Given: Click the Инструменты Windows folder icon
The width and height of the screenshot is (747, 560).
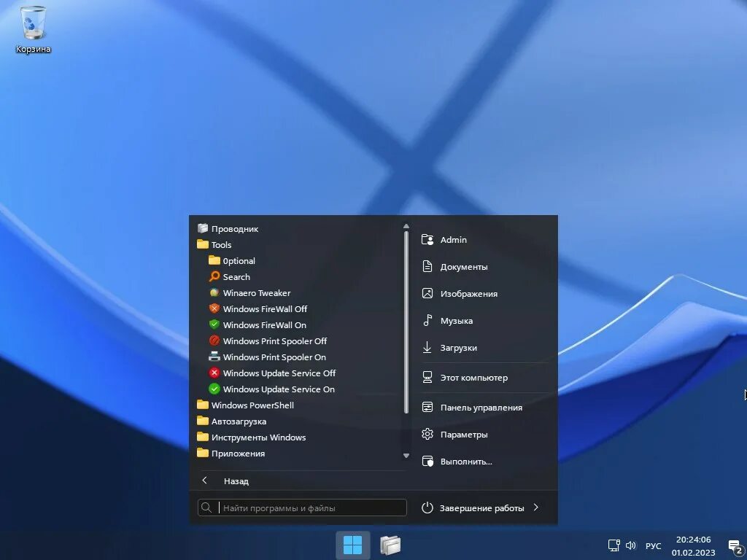Looking at the screenshot, I should 203,437.
